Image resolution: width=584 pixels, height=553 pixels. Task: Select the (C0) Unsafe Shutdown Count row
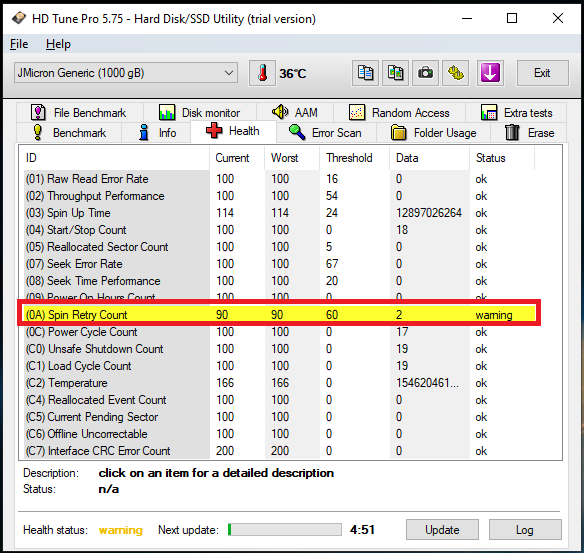279,349
